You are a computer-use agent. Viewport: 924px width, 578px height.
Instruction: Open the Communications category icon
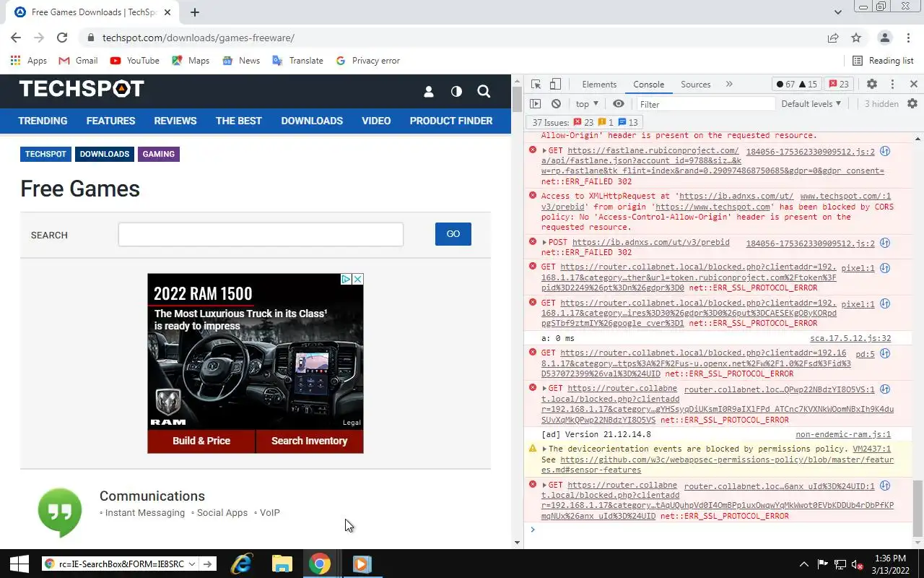pos(60,512)
